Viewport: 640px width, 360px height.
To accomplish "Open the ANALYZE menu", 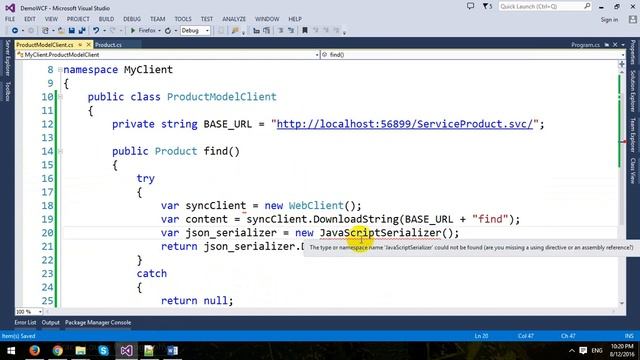I will click(x=234, y=19).
